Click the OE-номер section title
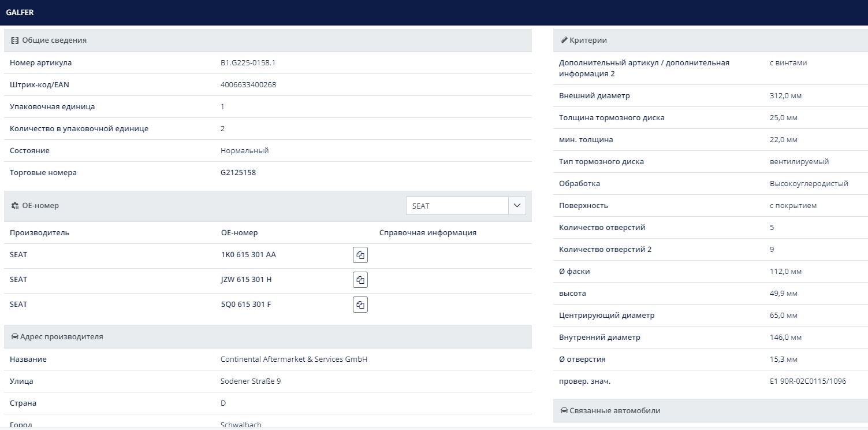 40,206
